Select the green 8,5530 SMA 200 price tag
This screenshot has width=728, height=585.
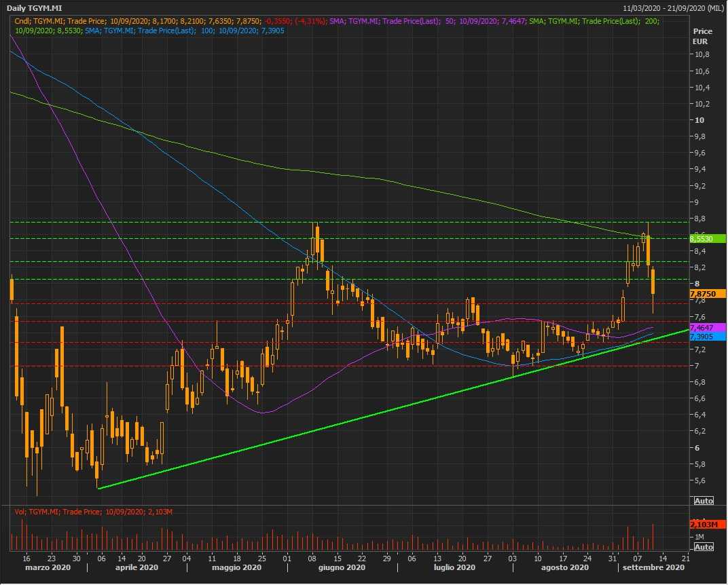point(706,239)
